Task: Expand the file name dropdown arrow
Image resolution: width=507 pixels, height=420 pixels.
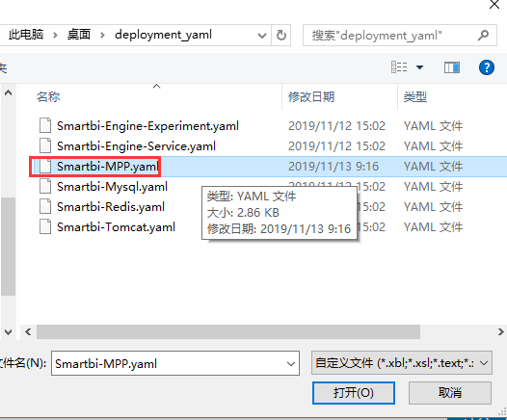Action: [x=291, y=364]
